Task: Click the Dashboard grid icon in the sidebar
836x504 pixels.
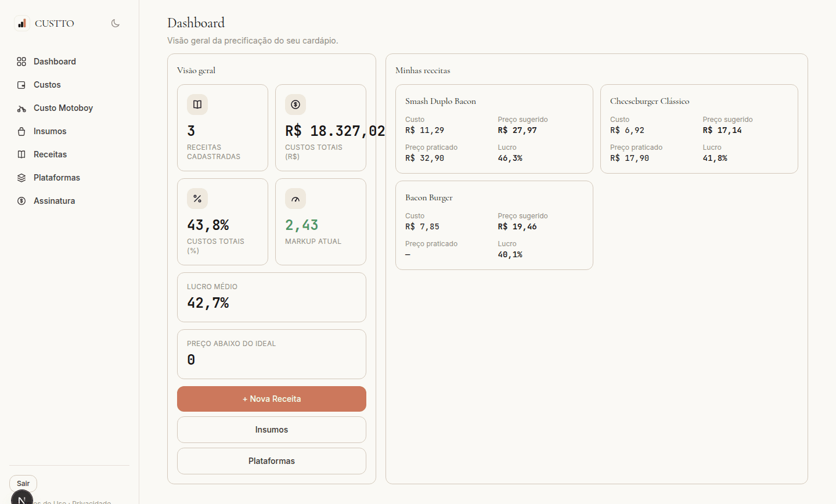Action: (21, 62)
